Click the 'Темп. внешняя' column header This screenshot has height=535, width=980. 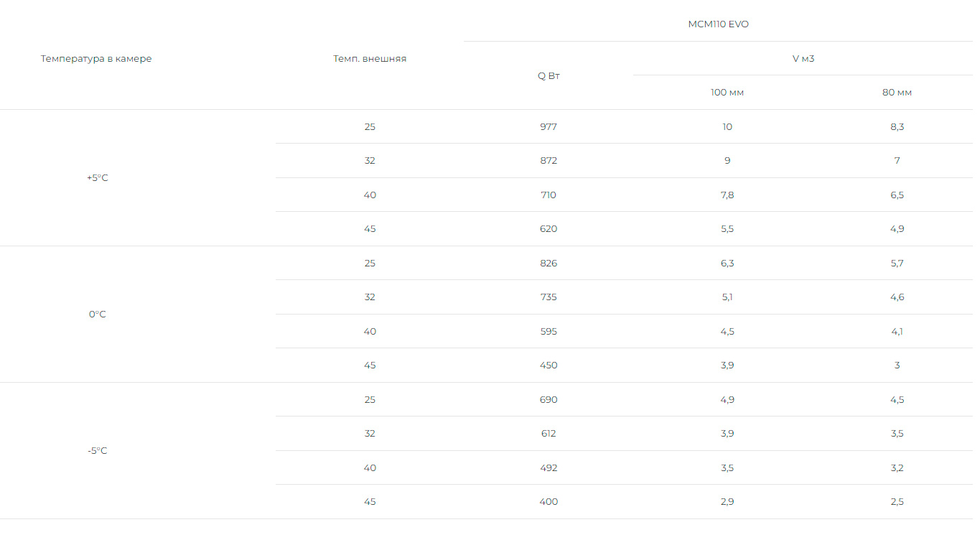(370, 59)
